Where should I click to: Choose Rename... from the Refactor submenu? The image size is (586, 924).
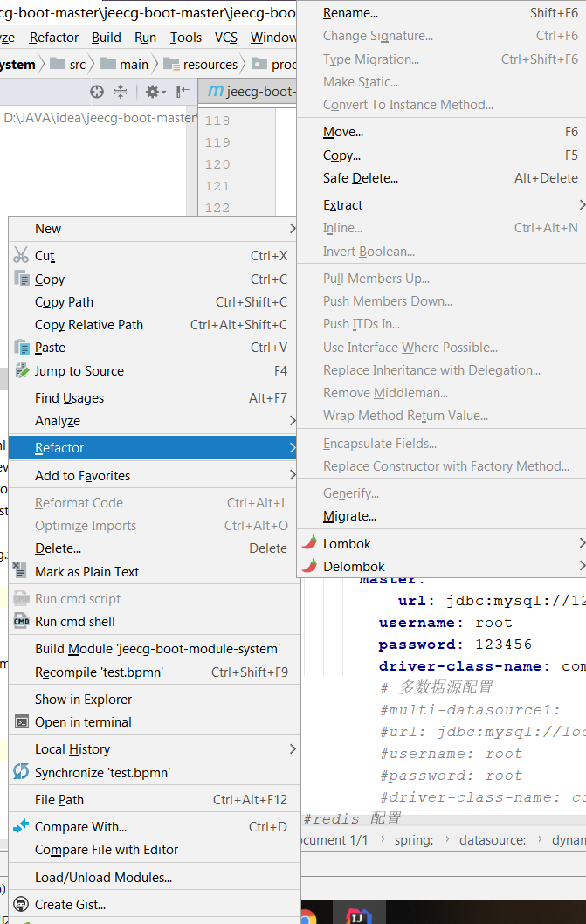(x=442, y=13)
